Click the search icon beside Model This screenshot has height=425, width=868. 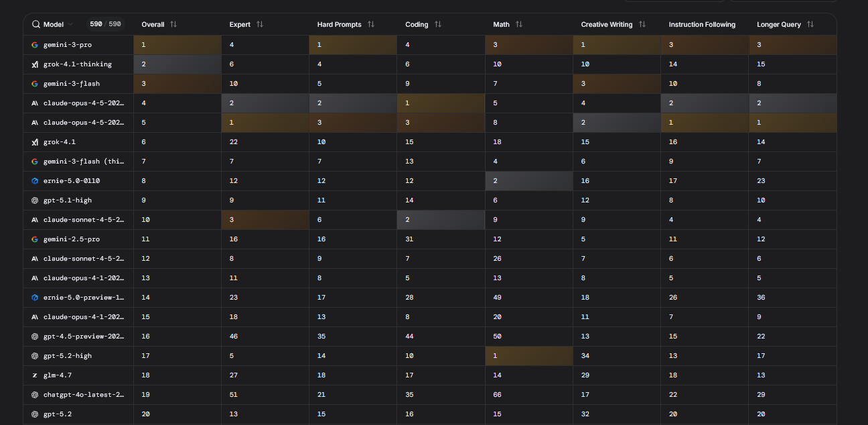(36, 25)
